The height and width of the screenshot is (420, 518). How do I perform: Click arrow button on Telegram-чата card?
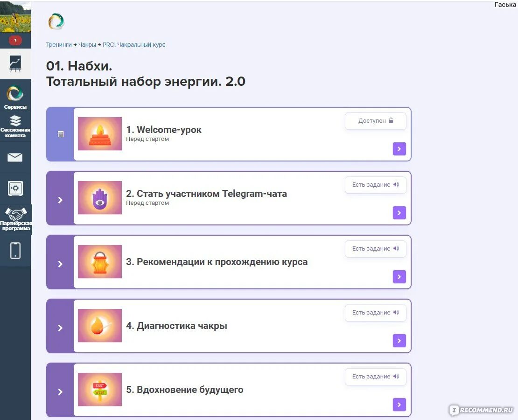[399, 213]
